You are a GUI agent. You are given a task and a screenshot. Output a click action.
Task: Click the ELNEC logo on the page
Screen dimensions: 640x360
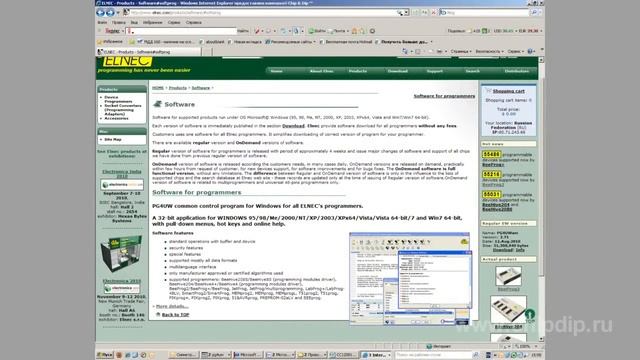(127, 62)
